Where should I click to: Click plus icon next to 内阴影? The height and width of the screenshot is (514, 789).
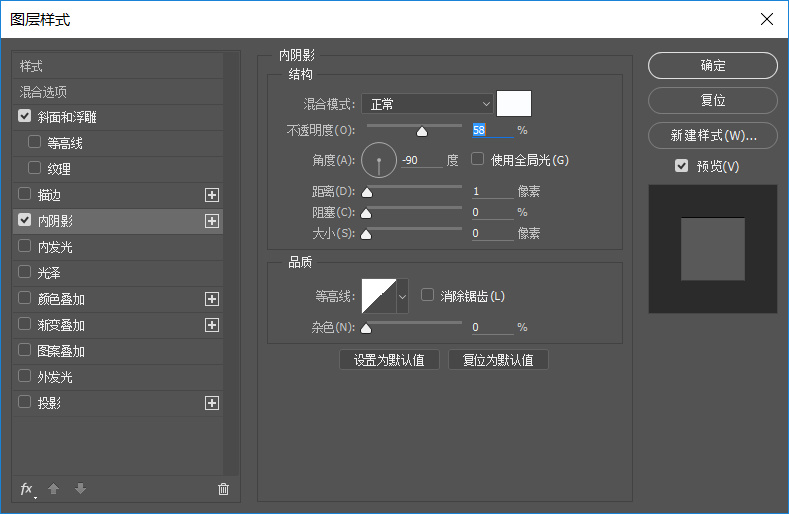[211, 221]
